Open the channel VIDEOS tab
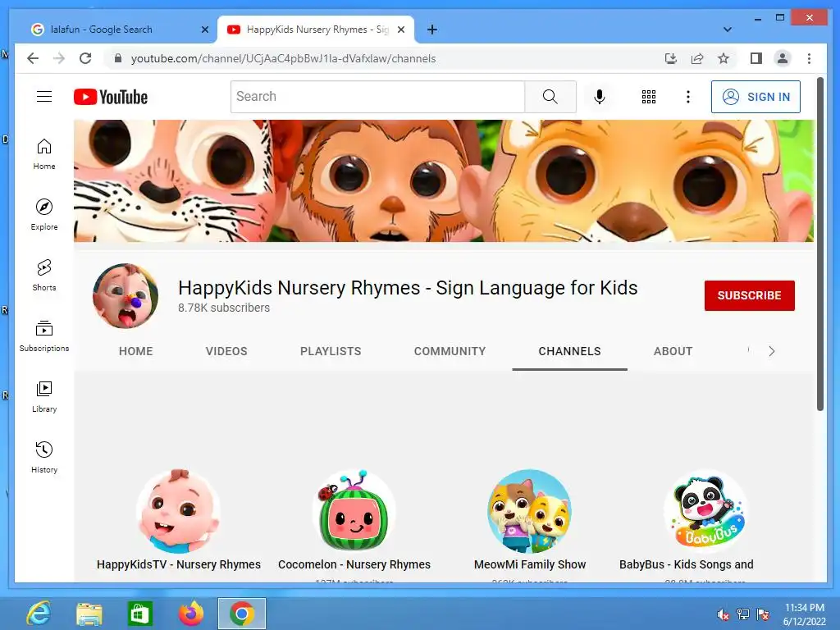 (x=226, y=351)
